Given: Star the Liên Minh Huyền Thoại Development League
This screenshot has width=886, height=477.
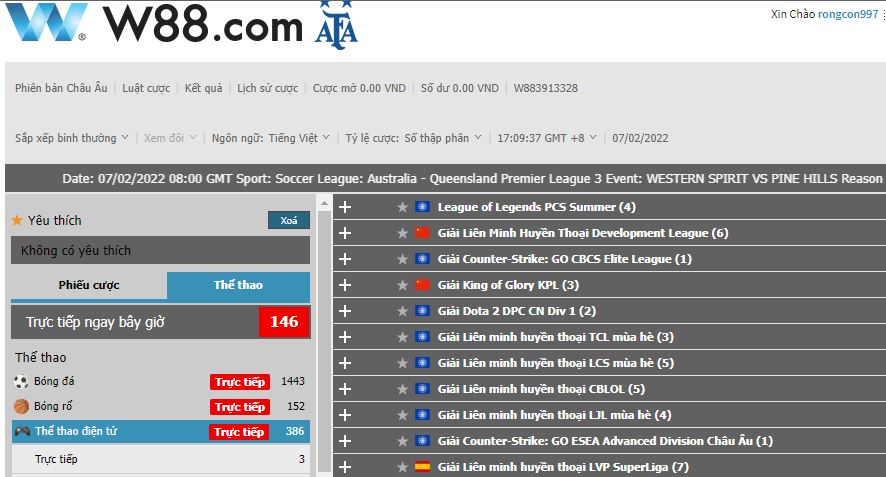Looking at the screenshot, I should click(402, 233).
